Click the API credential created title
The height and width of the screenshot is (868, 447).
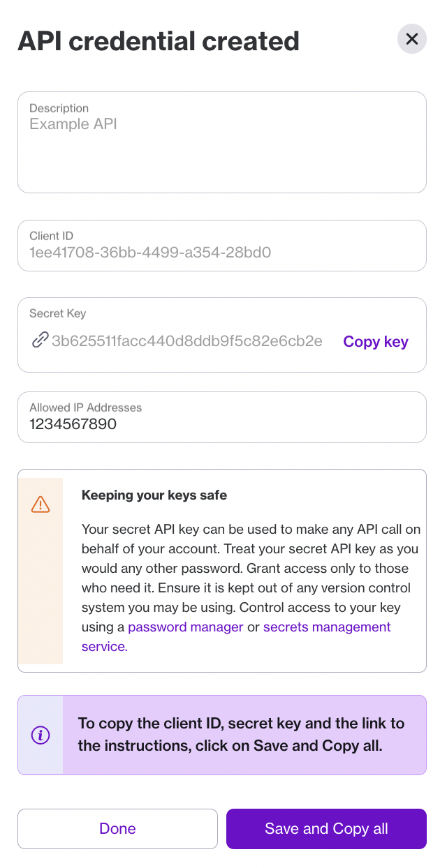(x=159, y=40)
